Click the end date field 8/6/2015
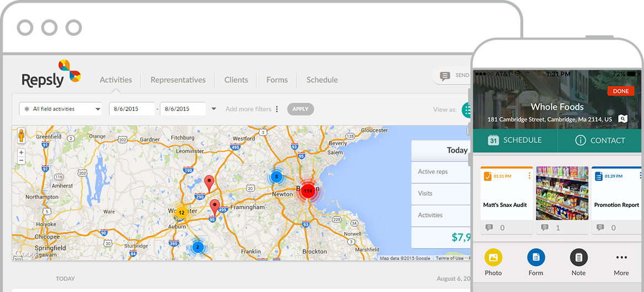Image resolution: width=644 pixels, height=292 pixels. [183, 109]
